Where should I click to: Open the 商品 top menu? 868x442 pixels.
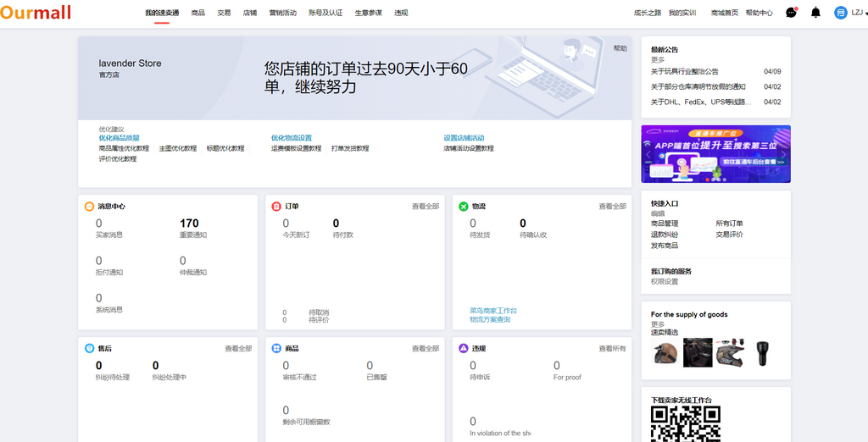point(198,13)
